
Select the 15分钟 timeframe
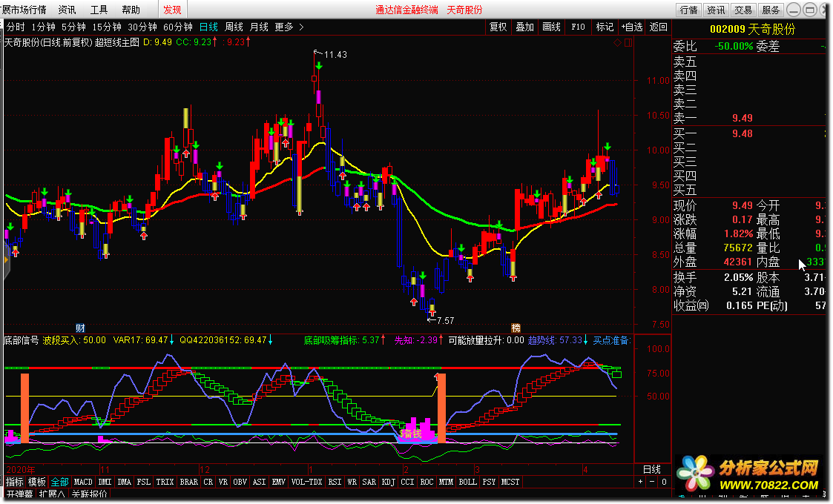point(107,27)
